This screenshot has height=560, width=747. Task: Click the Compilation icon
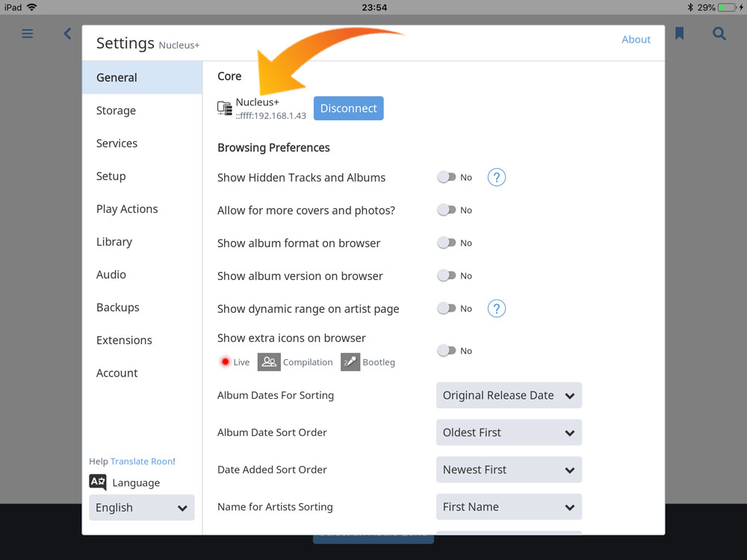(x=269, y=362)
